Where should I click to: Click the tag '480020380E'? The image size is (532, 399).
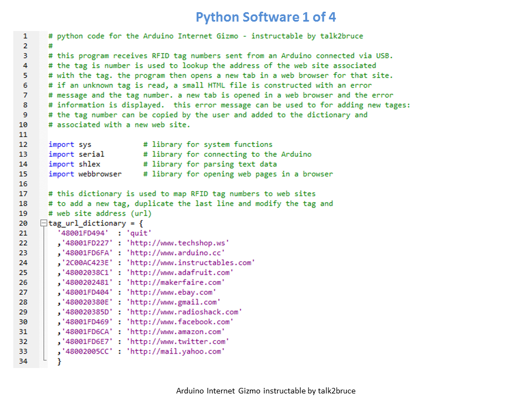point(87,302)
